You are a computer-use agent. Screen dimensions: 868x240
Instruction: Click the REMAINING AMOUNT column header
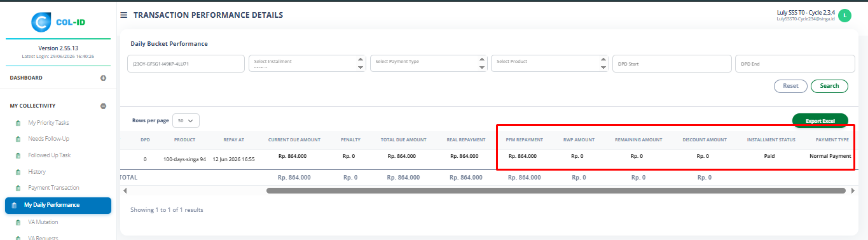tap(638, 139)
